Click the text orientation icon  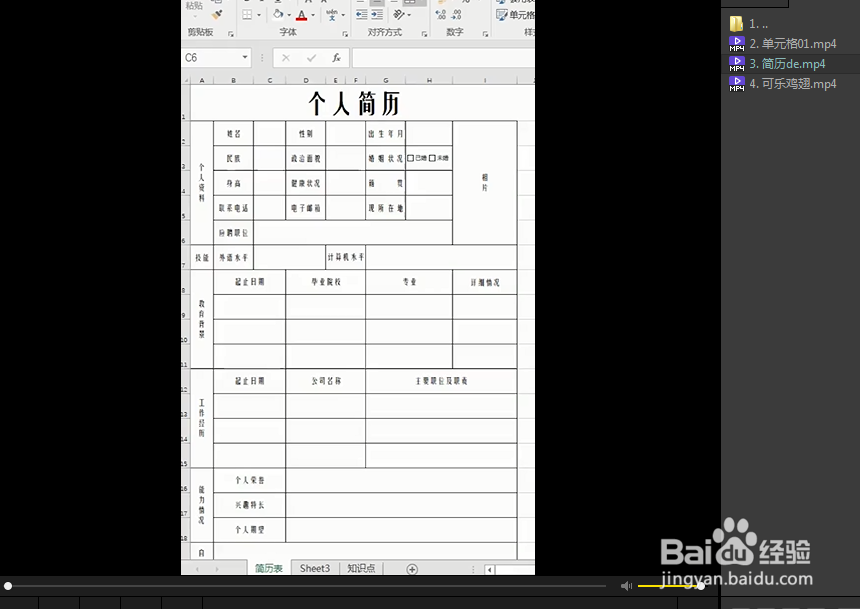pos(399,15)
